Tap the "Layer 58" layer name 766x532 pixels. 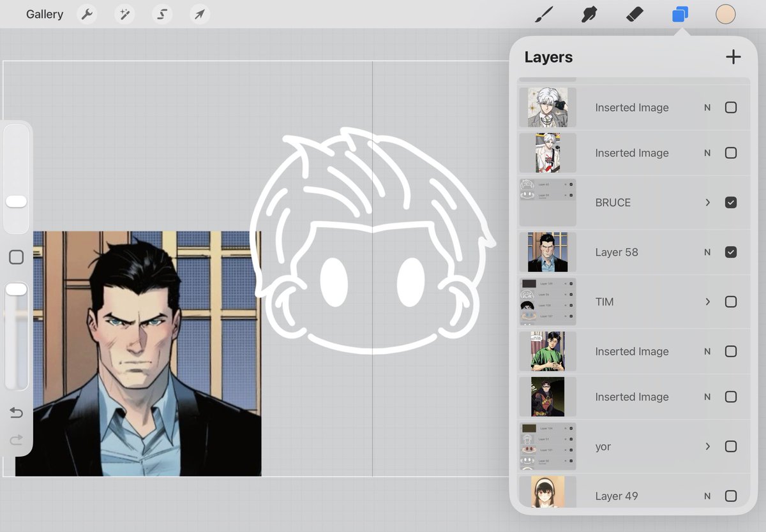click(x=617, y=252)
